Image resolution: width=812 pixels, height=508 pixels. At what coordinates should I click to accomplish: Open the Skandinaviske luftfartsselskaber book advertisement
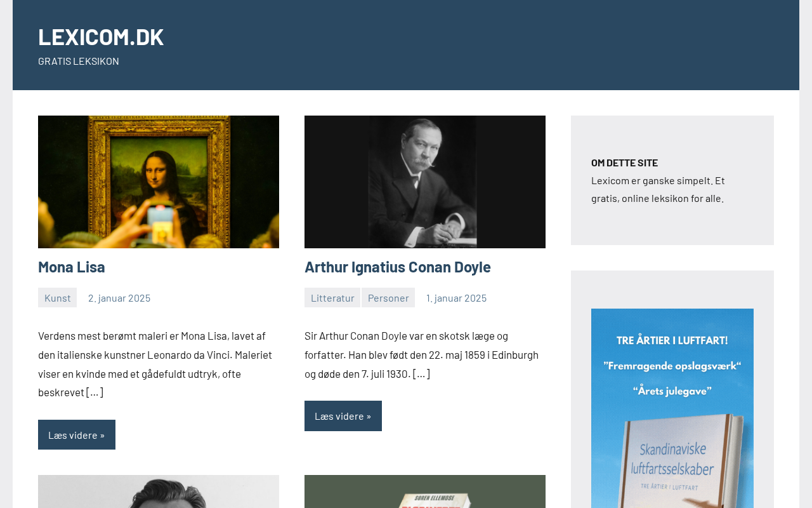672,408
